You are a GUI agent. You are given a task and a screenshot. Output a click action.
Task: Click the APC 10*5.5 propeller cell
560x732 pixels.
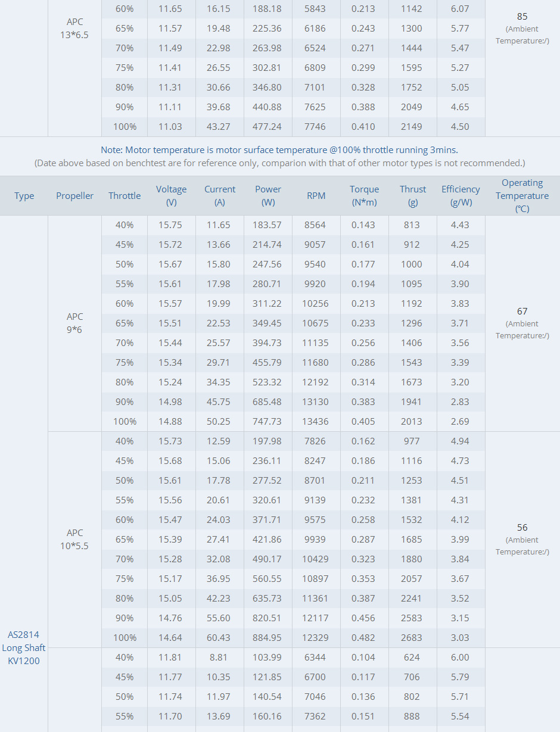coord(75,539)
